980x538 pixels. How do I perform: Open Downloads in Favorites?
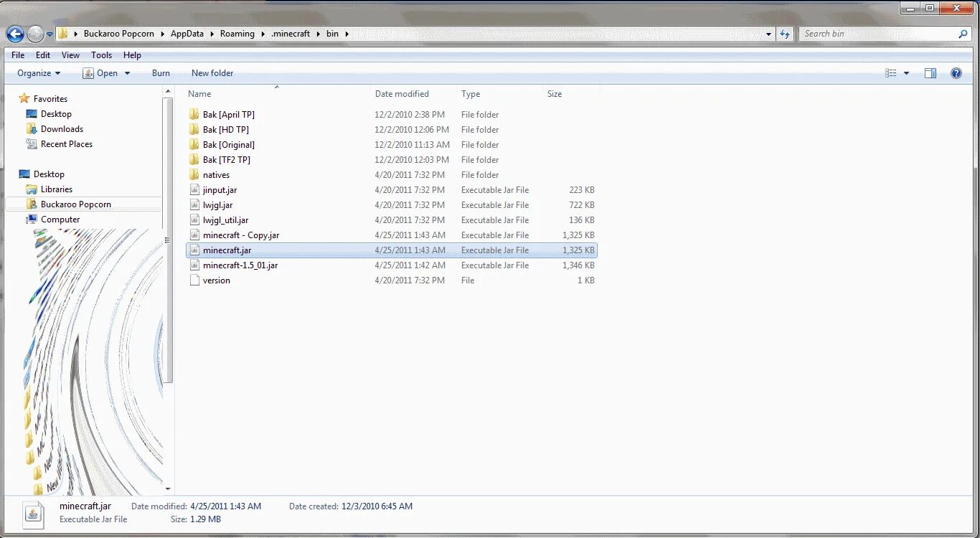(x=62, y=129)
